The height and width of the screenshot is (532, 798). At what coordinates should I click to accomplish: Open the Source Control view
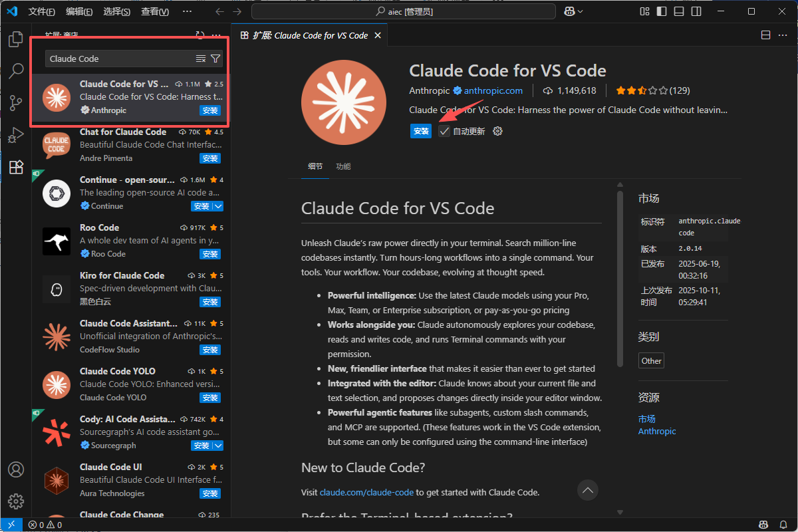16,103
